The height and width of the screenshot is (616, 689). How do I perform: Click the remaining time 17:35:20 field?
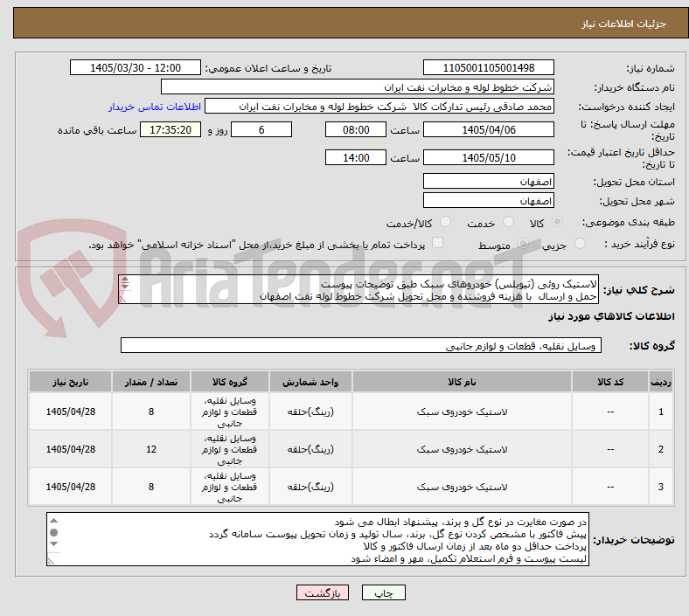(171, 129)
